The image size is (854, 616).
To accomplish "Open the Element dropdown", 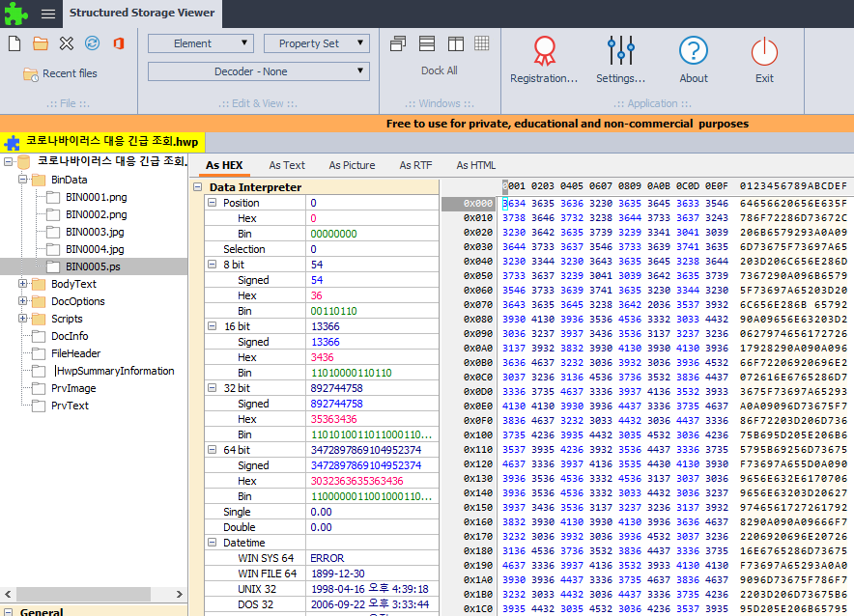I will click(x=201, y=43).
